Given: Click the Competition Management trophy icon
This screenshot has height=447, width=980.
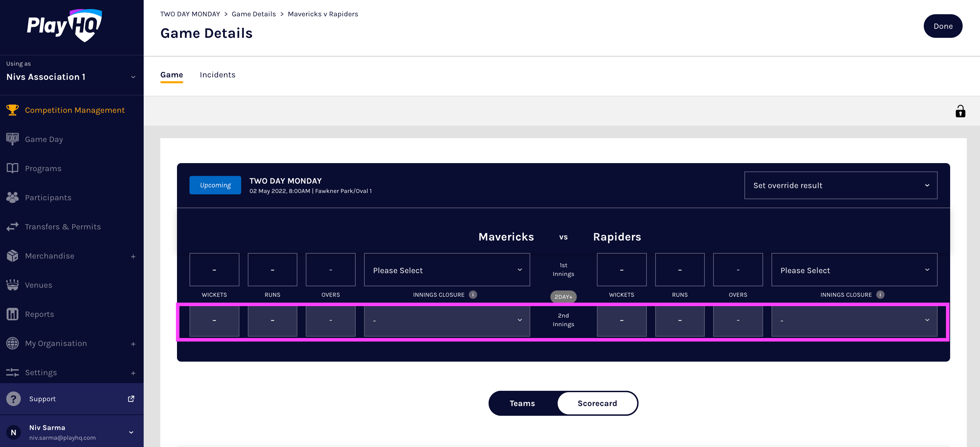Looking at the screenshot, I should coord(12,110).
